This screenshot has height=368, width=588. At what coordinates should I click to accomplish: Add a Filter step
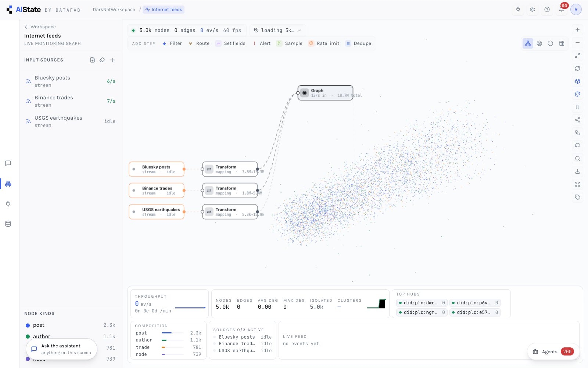pyautogui.click(x=172, y=43)
